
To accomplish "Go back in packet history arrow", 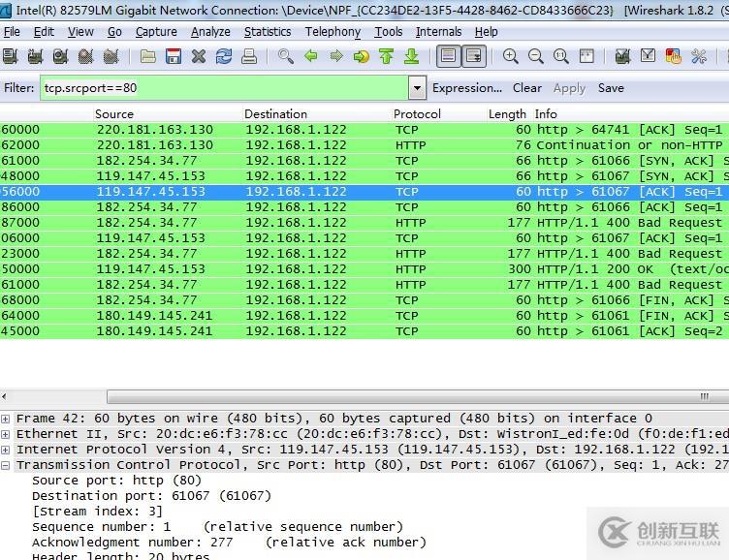I will pos(310,56).
